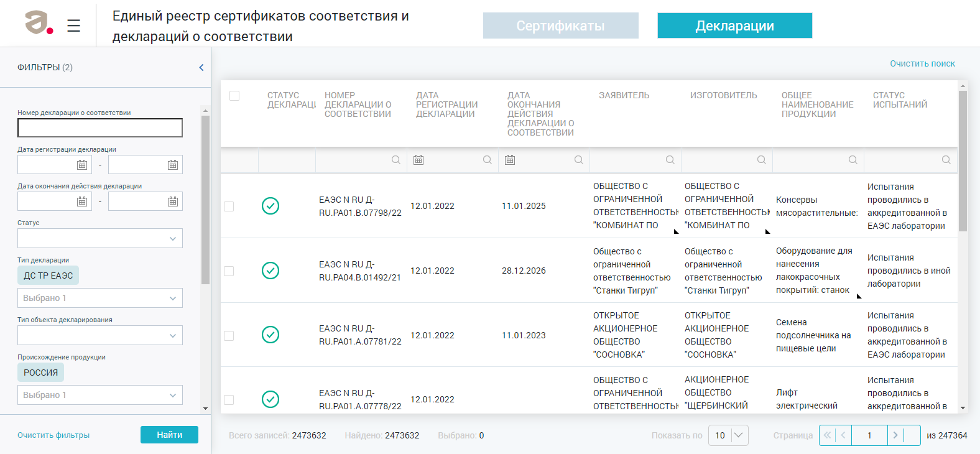The height and width of the screenshot is (454, 980).
Task: Open calendar for registration date start
Action: [x=82, y=165]
